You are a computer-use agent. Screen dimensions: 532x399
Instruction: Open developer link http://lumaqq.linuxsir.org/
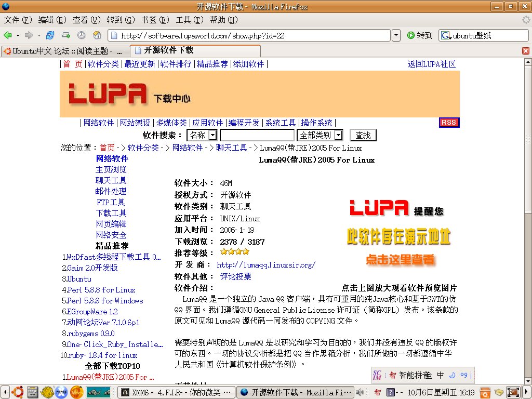(x=266, y=264)
